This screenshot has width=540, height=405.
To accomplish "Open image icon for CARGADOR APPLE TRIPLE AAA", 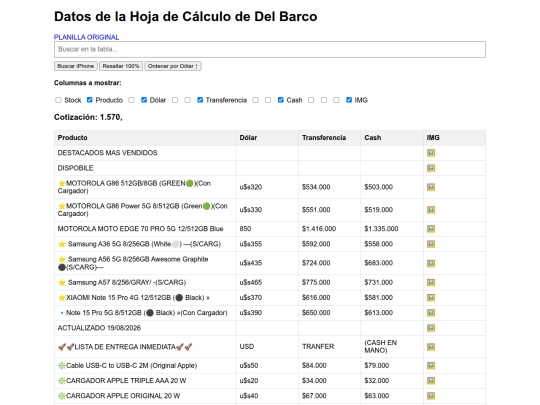I will point(431,381).
